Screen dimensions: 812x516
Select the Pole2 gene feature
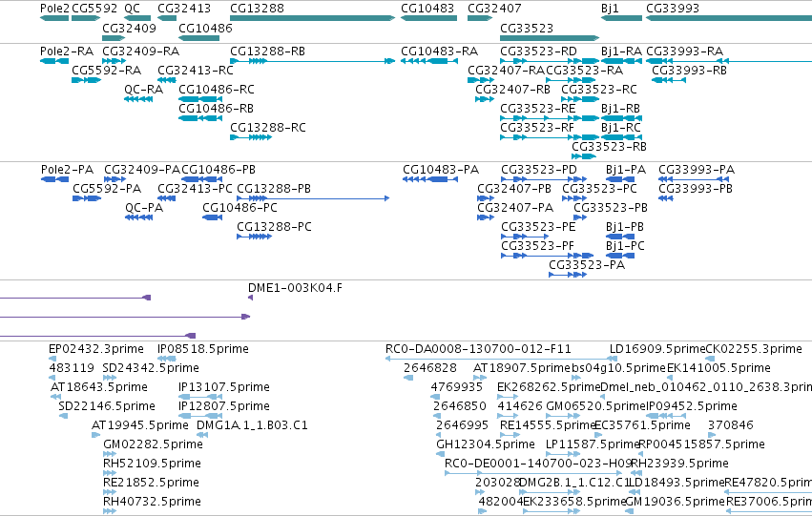coord(54,18)
